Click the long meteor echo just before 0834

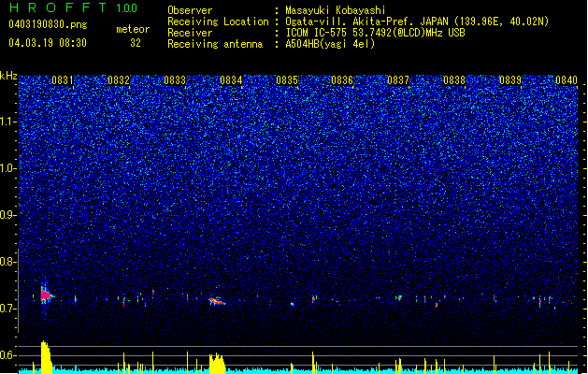pos(217,301)
